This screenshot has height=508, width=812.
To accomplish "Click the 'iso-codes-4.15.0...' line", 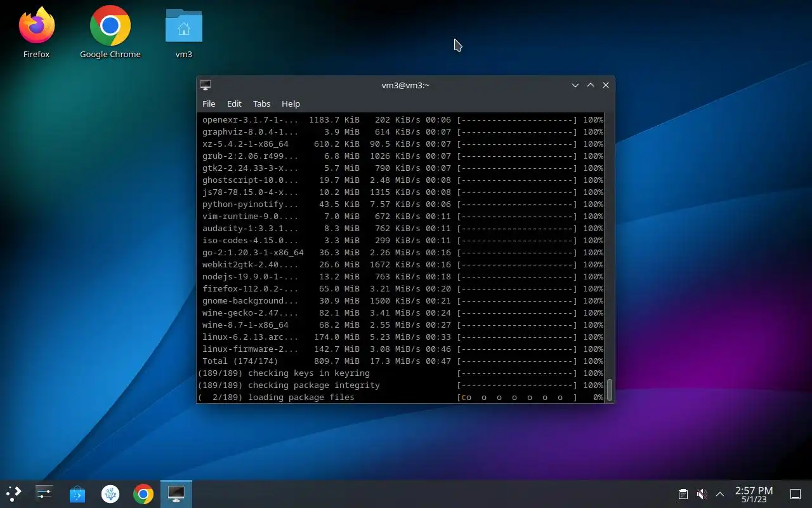I will click(402, 241).
